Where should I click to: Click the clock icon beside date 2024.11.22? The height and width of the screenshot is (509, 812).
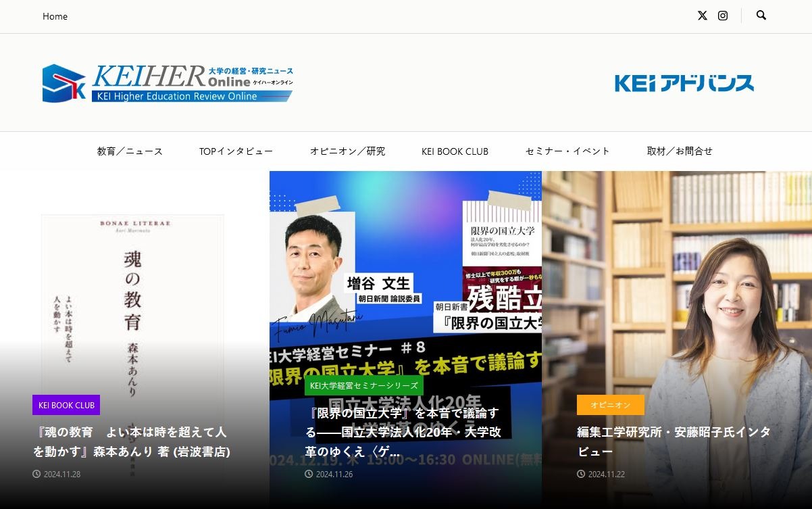click(580, 474)
